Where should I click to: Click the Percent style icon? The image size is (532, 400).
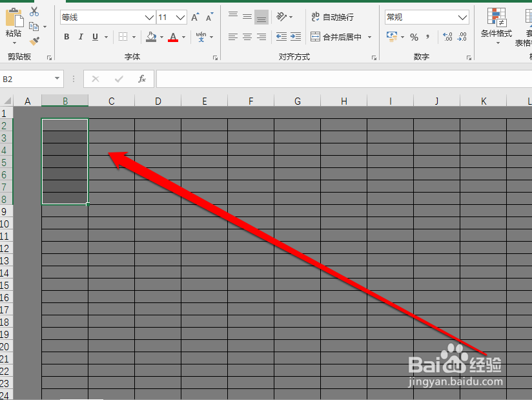pos(414,37)
